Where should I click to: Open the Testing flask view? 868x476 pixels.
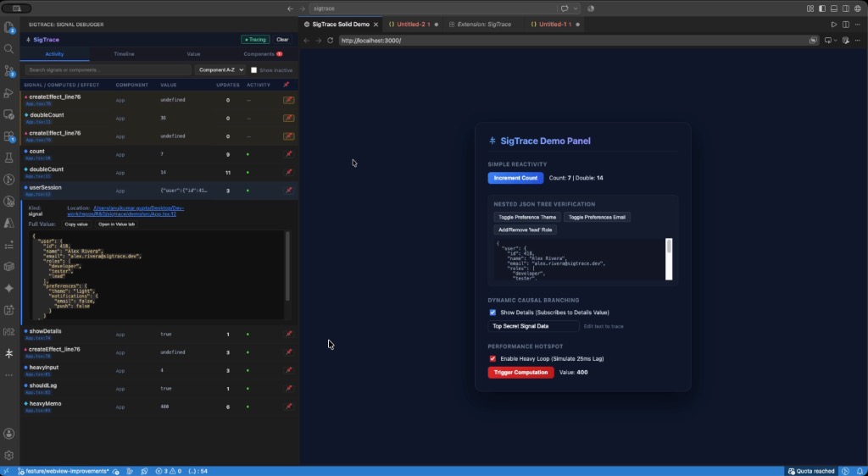coord(8,158)
